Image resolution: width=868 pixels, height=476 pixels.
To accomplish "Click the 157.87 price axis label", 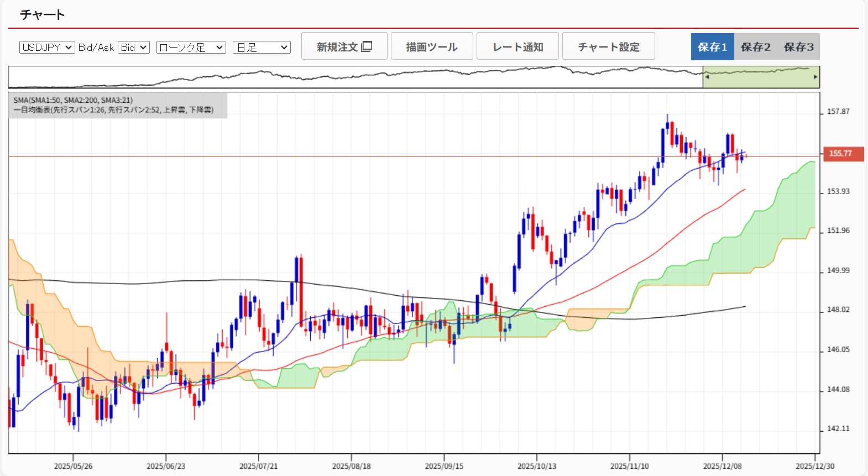I will coord(838,112).
